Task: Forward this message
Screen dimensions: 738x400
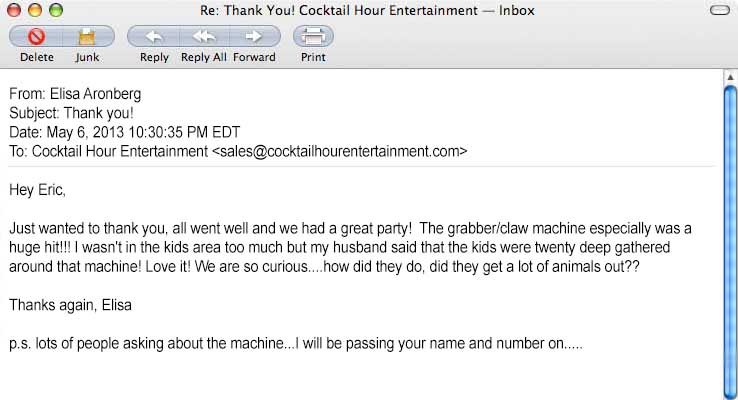Action: click(254, 37)
